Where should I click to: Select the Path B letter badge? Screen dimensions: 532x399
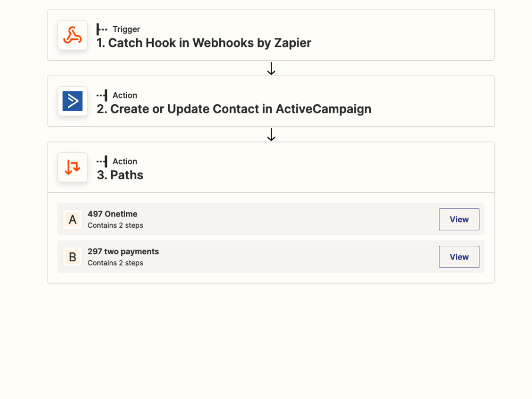(72, 257)
